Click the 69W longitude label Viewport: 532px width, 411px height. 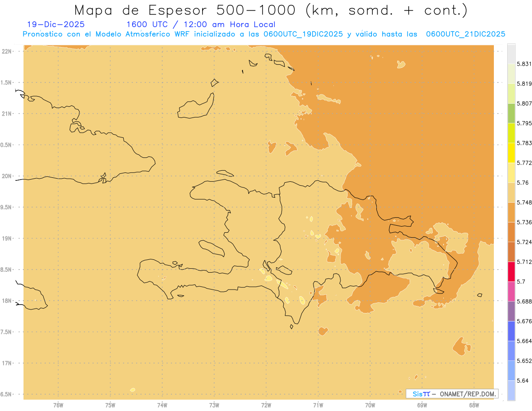(x=422, y=405)
